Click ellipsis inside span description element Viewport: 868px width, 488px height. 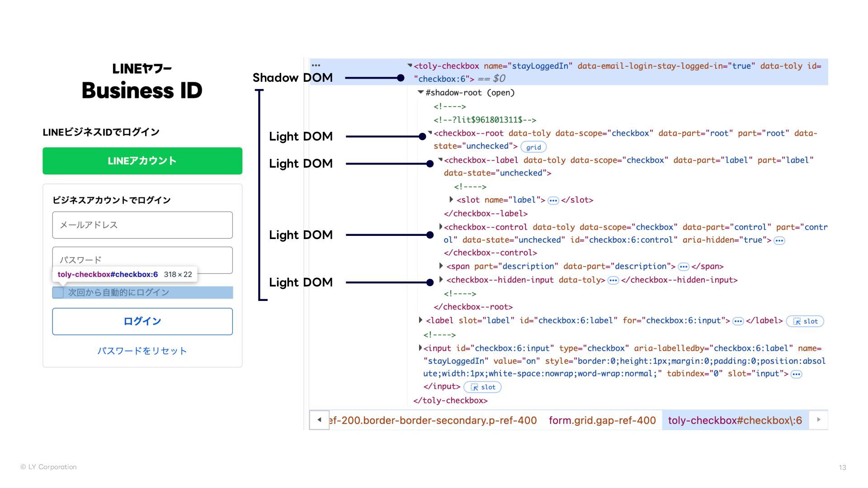[x=683, y=267]
